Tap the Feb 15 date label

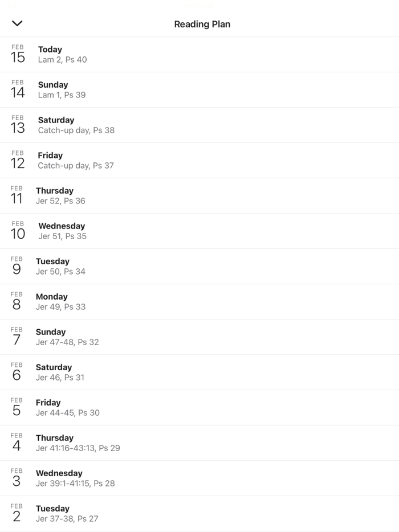click(18, 55)
